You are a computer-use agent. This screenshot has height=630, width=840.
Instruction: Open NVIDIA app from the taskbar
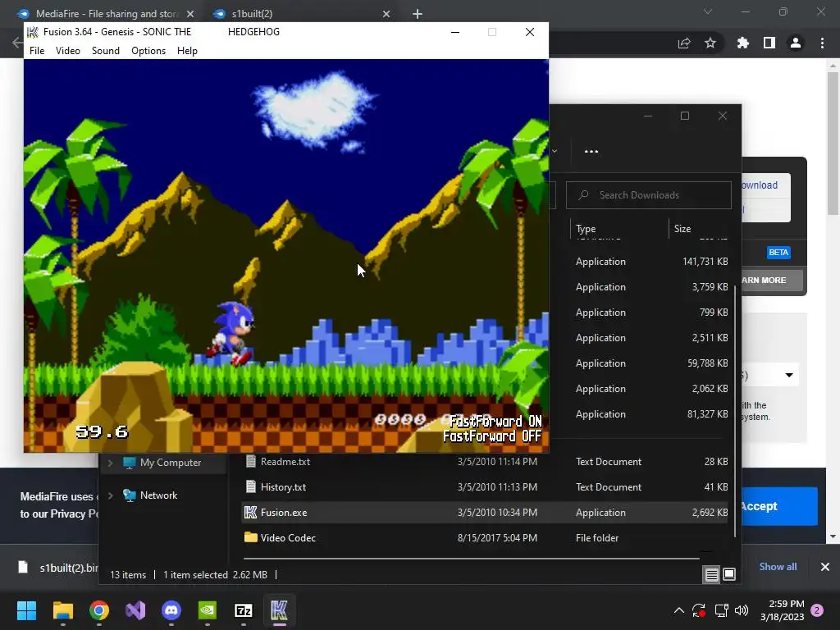click(208, 610)
